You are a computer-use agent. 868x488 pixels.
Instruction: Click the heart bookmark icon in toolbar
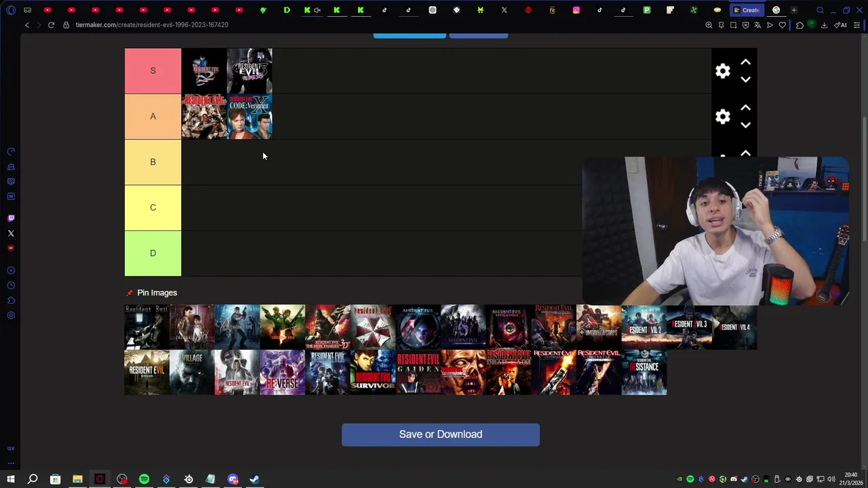click(x=782, y=25)
